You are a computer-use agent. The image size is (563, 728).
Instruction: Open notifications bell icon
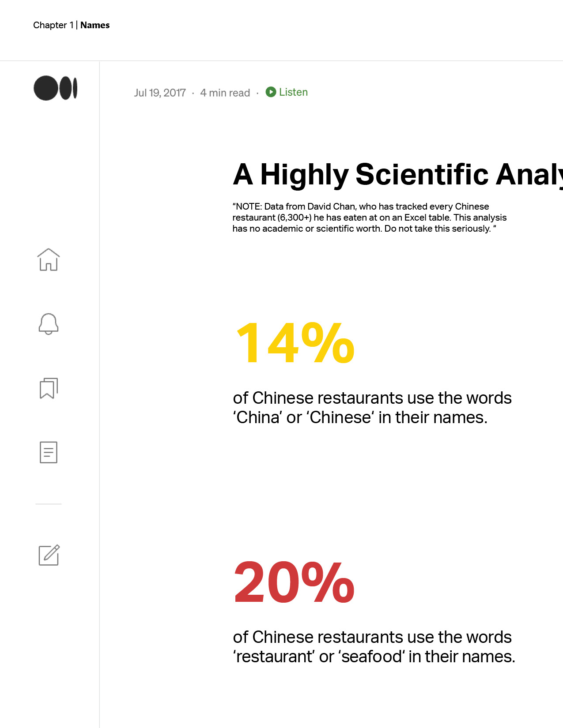(x=49, y=324)
